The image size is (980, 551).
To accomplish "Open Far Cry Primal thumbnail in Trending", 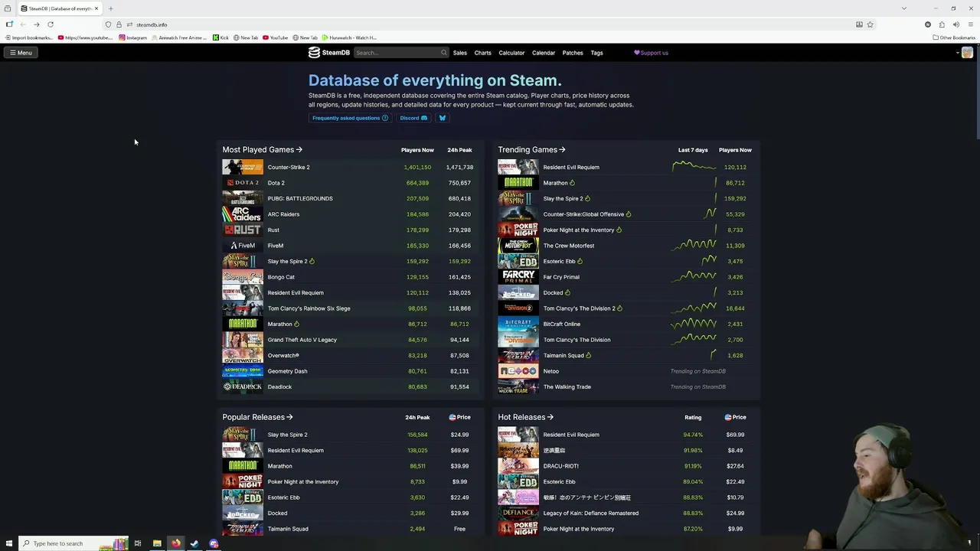I will pyautogui.click(x=518, y=277).
